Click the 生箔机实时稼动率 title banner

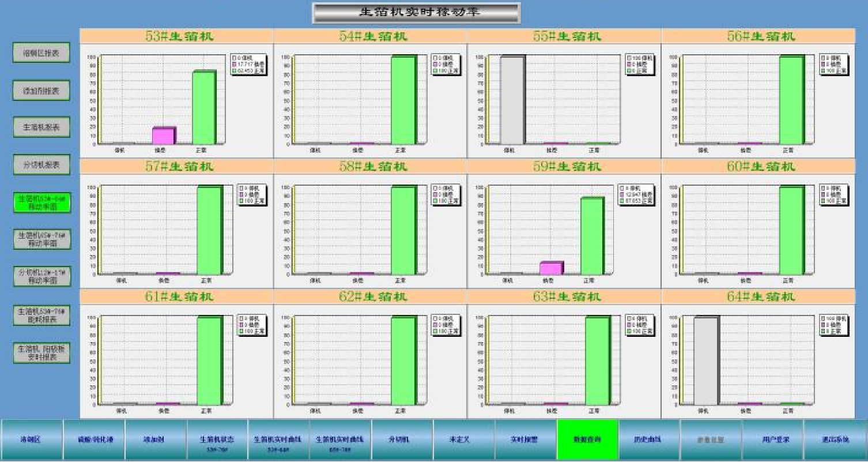tap(416, 13)
